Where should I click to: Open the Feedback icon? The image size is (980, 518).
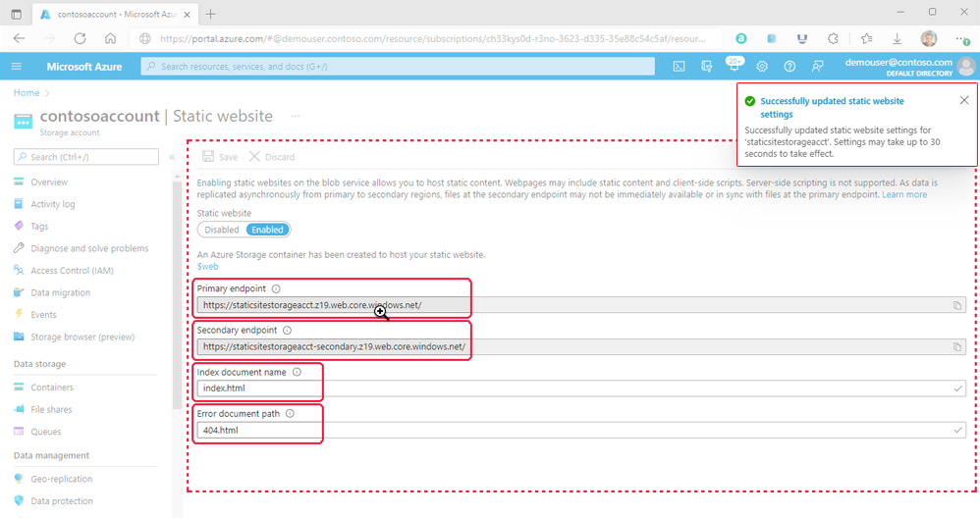click(818, 66)
